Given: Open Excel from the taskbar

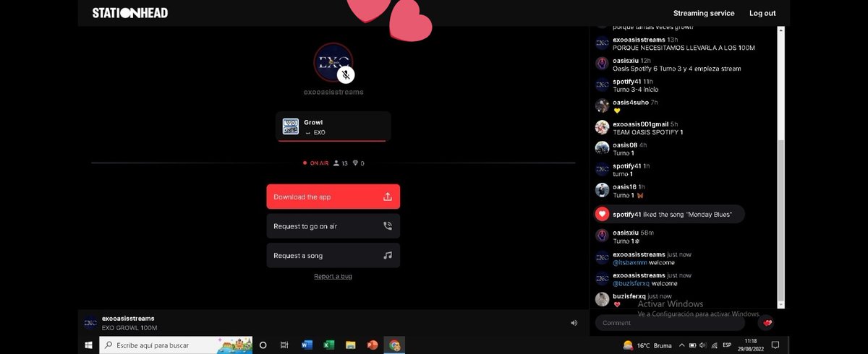Looking at the screenshot, I should [x=328, y=345].
